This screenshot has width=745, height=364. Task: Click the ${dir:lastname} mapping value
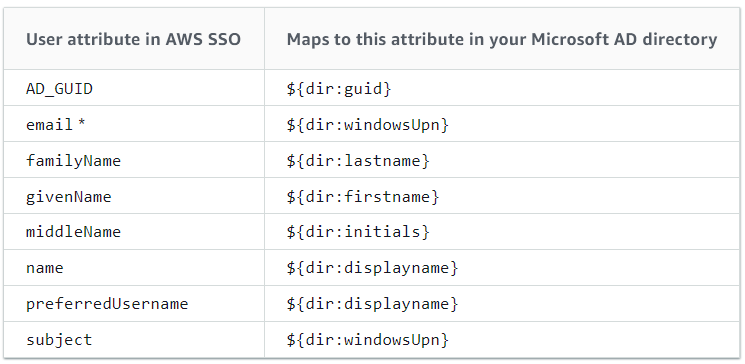tap(358, 161)
